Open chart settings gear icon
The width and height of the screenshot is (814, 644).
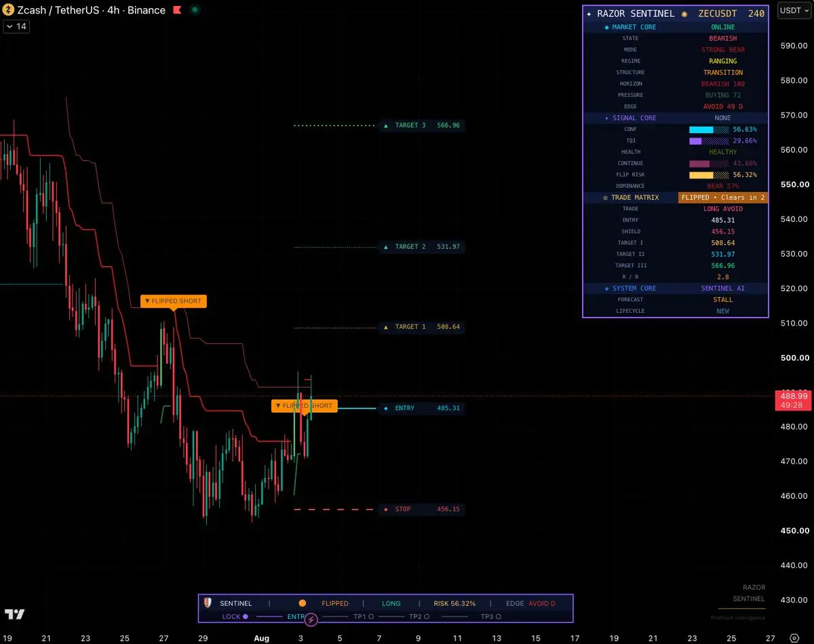pos(794,638)
